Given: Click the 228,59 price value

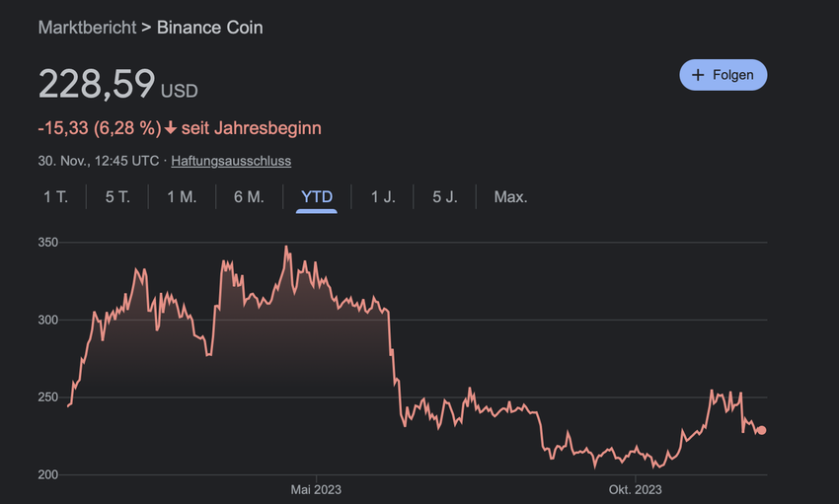Looking at the screenshot, I should 96,83.
